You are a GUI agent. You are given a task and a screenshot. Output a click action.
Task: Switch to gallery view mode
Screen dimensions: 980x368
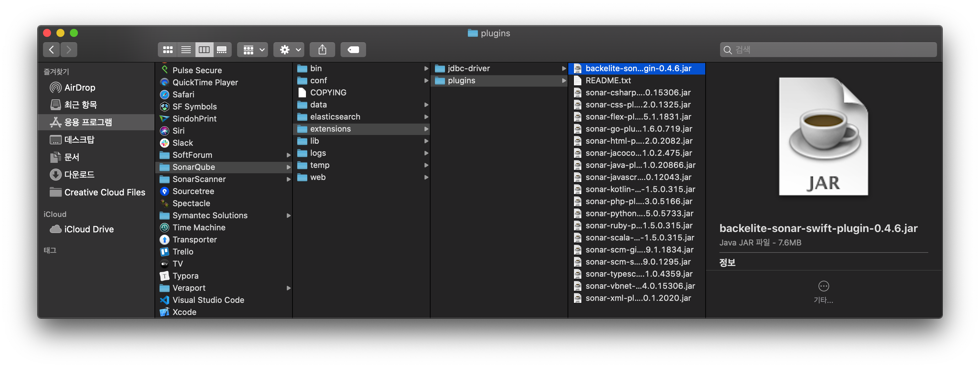point(222,50)
